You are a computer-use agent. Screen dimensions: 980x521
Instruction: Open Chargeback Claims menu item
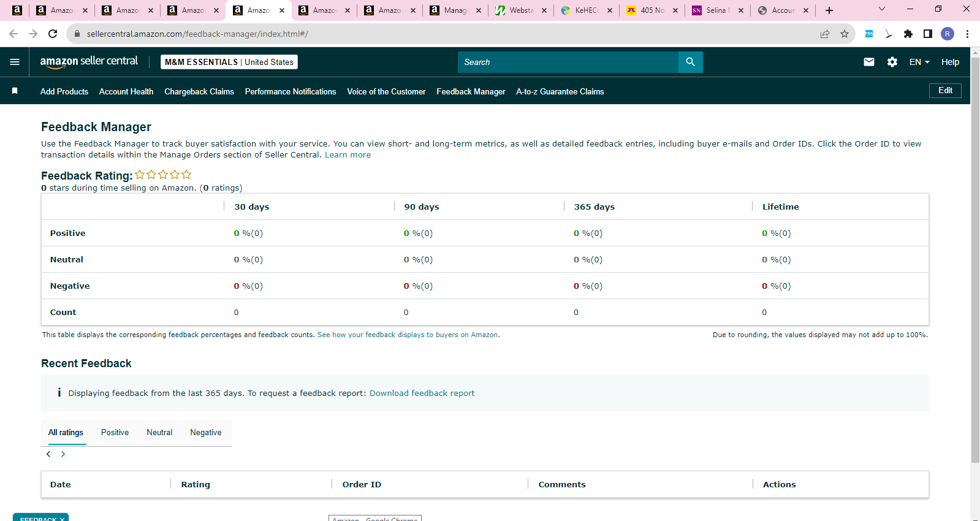click(199, 91)
